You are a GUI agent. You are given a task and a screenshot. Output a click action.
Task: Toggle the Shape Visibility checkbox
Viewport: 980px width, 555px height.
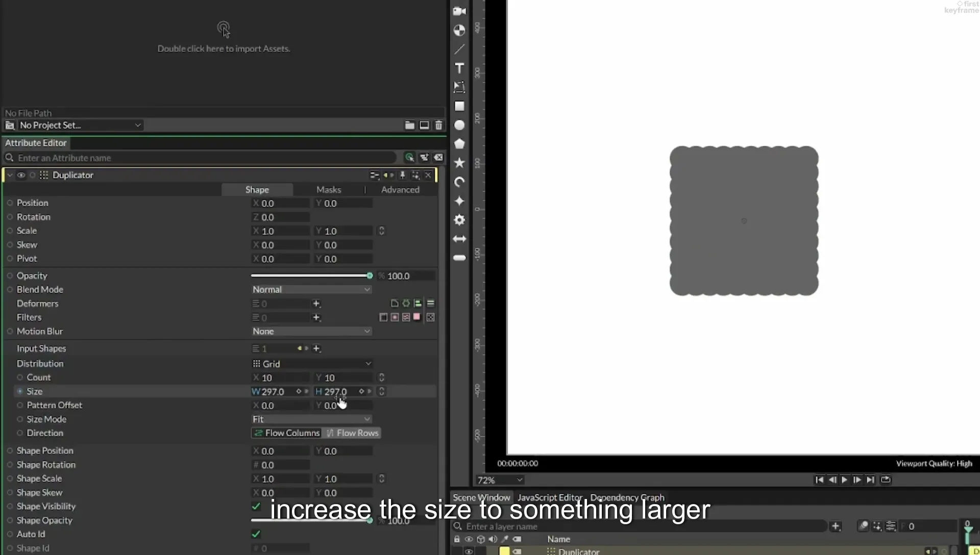point(256,506)
